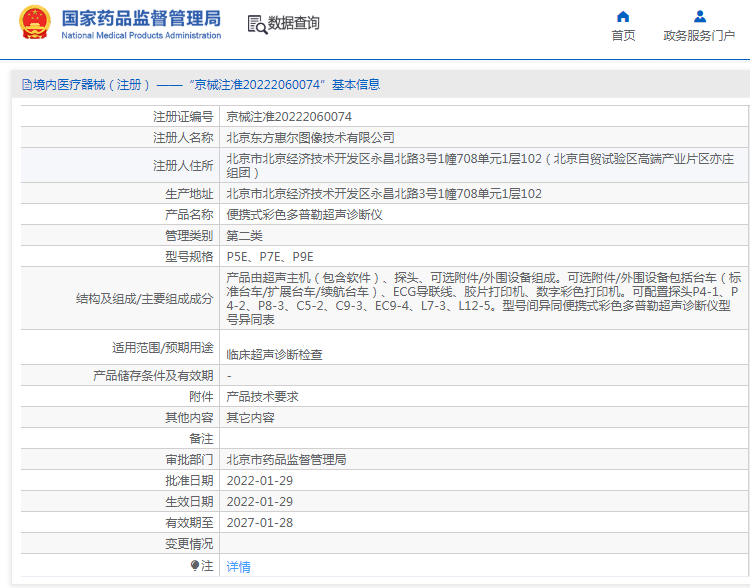
Task: Click the lightbulb icon beside 注
Action: pyautogui.click(x=195, y=566)
